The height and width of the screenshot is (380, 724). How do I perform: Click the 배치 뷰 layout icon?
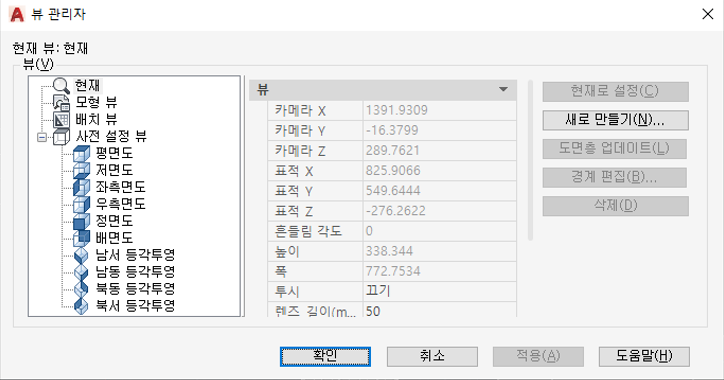(61, 119)
